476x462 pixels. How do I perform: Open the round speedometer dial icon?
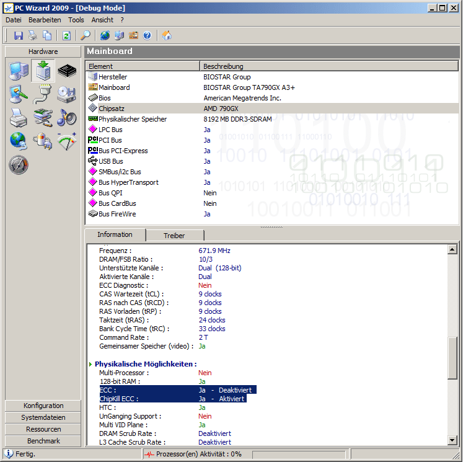click(19, 165)
